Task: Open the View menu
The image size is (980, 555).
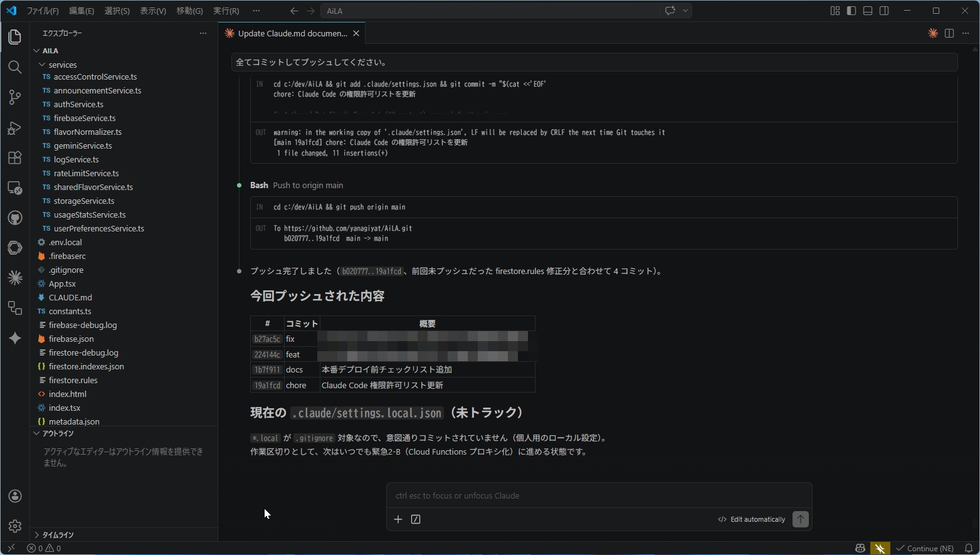Action: click(153, 11)
